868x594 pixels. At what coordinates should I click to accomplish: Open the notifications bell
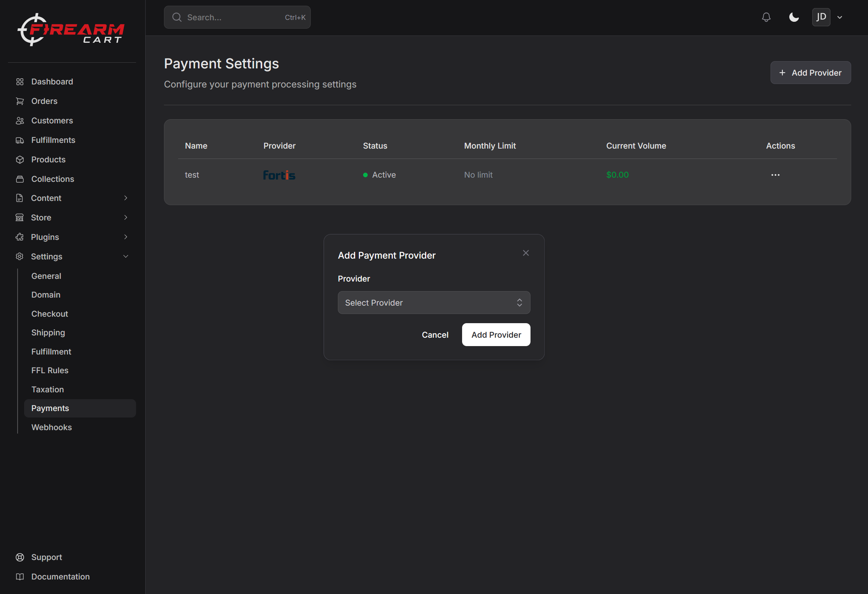(x=766, y=17)
